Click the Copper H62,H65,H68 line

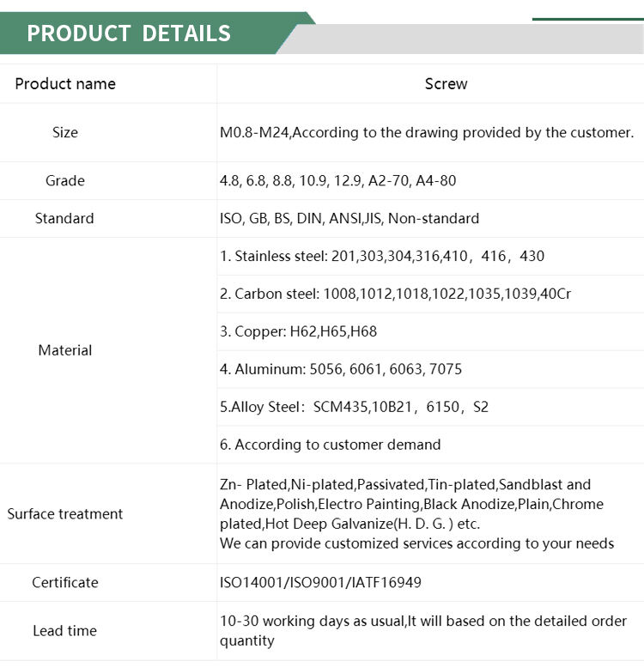(298, 331)
